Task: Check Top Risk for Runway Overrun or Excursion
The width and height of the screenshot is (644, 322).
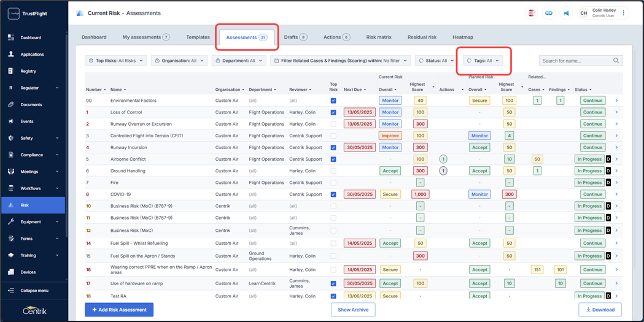Action: pos(333,124)
